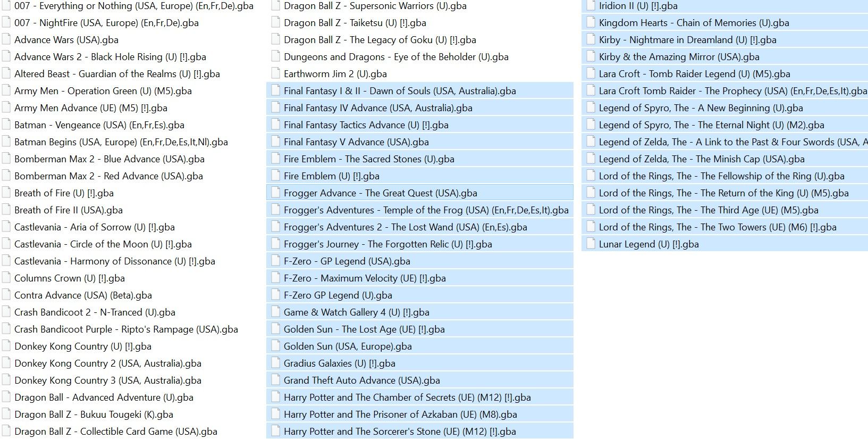Select Army Men - Operation Green file
The image size is (868, 439).
[103, 91]
